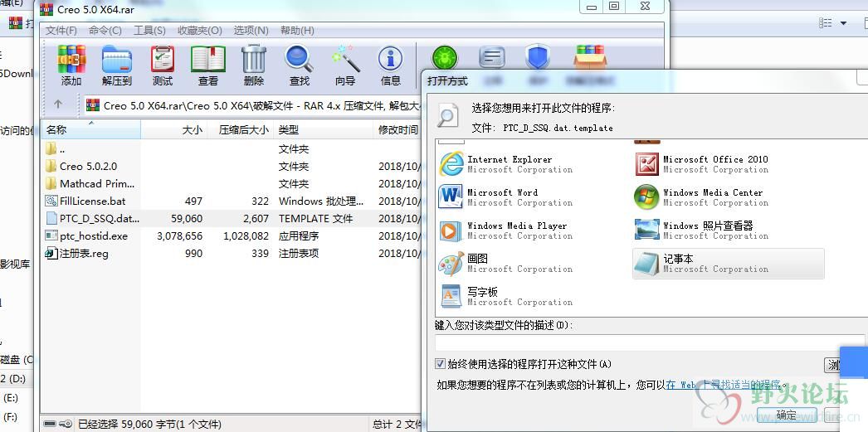Open the 文件(F) menu
The height and width of the screenshot is (432, 868).
point(61,31)
